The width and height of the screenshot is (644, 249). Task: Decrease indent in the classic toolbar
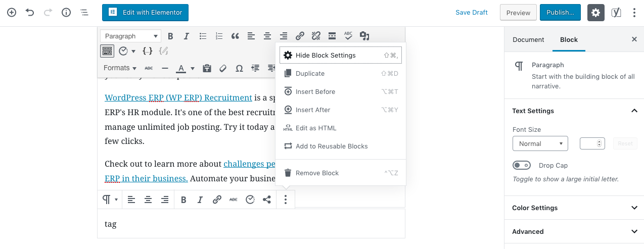(255, 68)
